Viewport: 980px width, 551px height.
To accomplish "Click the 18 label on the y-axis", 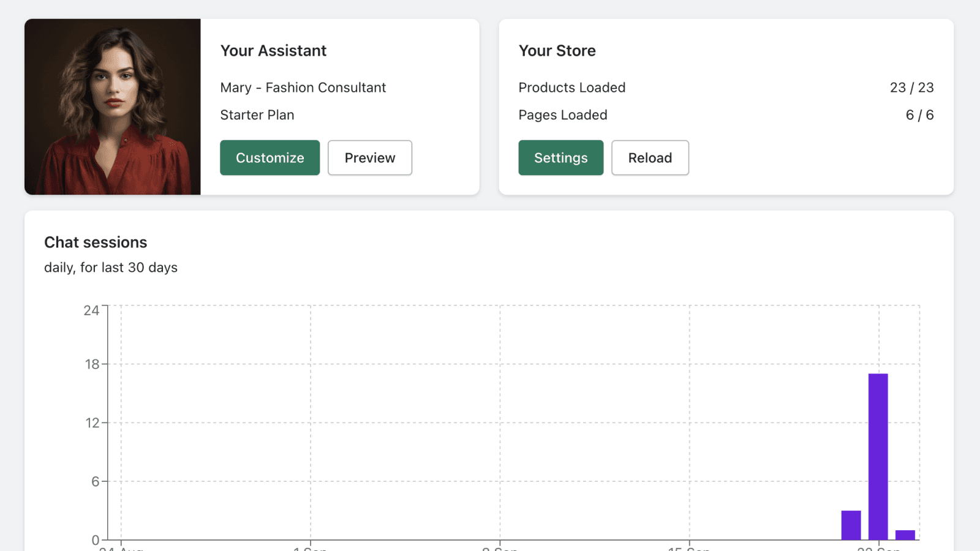I will (x=92, y=364).
